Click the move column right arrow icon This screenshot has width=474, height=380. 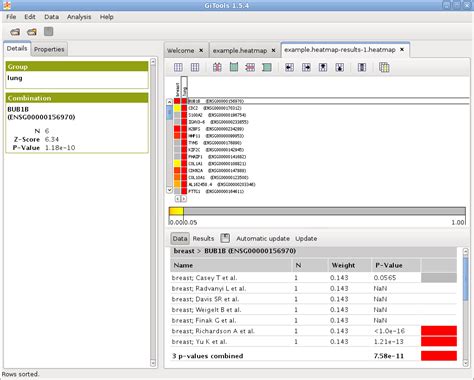point(306,68)
